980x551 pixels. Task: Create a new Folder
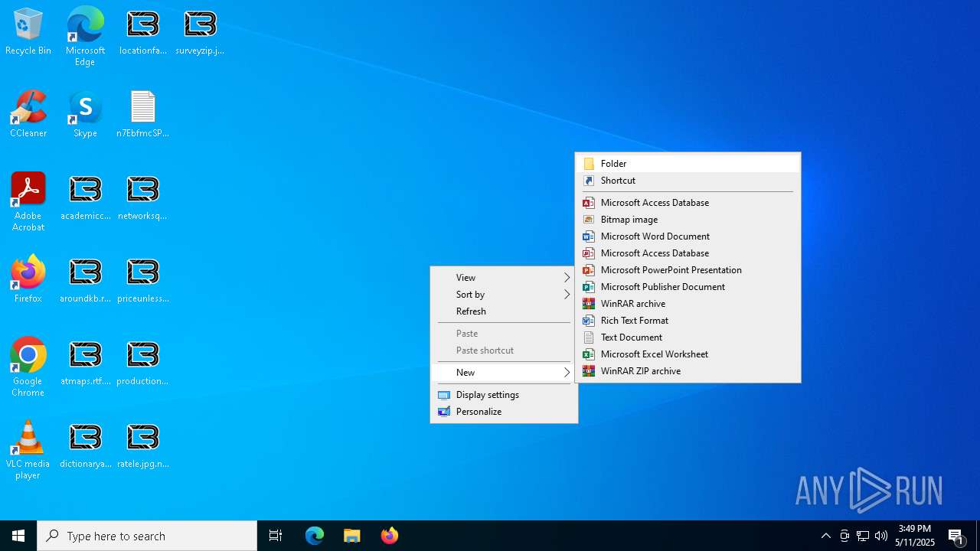[688, 164]
